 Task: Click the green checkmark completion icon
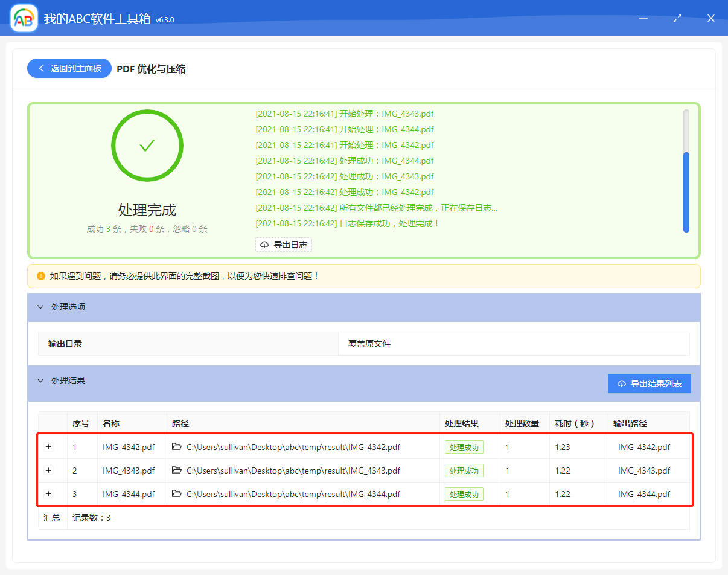(x=147, y=145)
